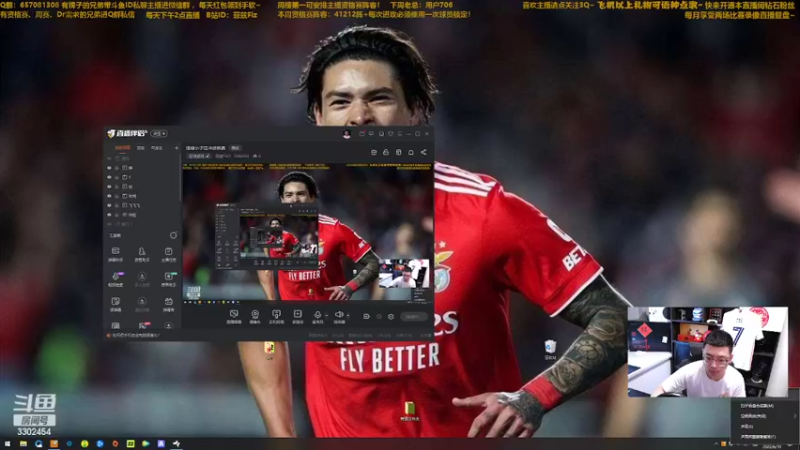Open the TV-shaped tool icon in the toolbox
800x450 pixels.
pyautogui.click(x=168, y=302)
